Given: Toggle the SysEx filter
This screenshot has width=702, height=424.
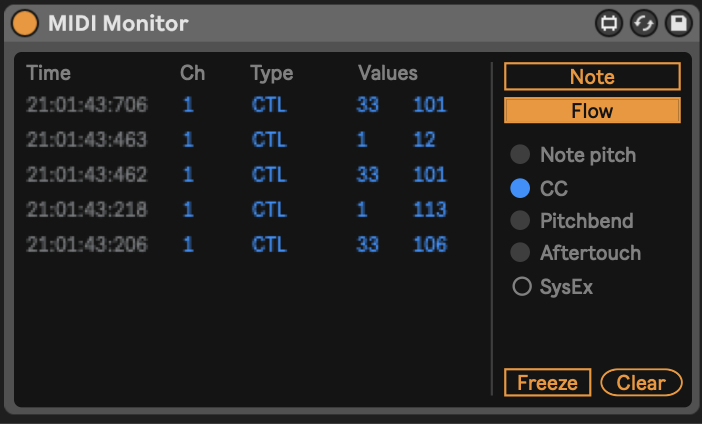Looking at the screenshot, I should point(521,287).
